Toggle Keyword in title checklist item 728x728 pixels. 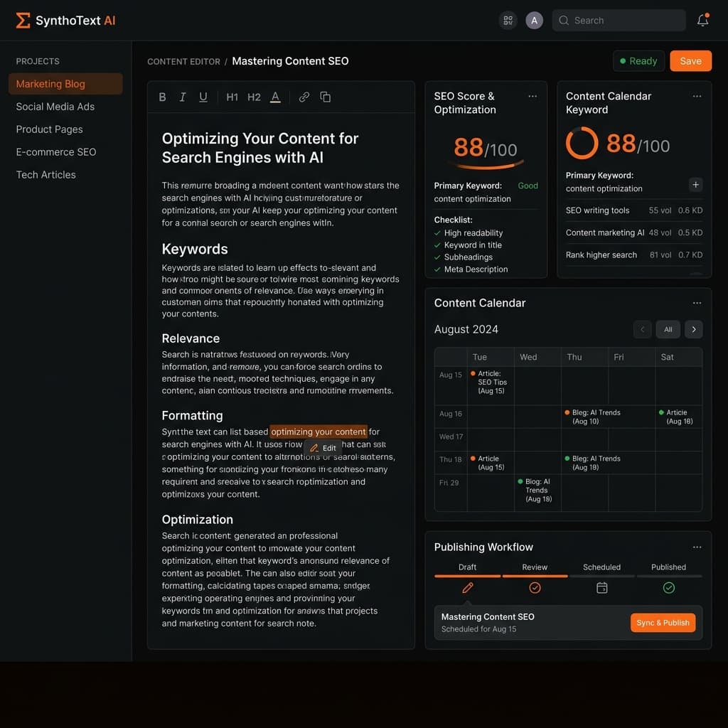[468, 245]
